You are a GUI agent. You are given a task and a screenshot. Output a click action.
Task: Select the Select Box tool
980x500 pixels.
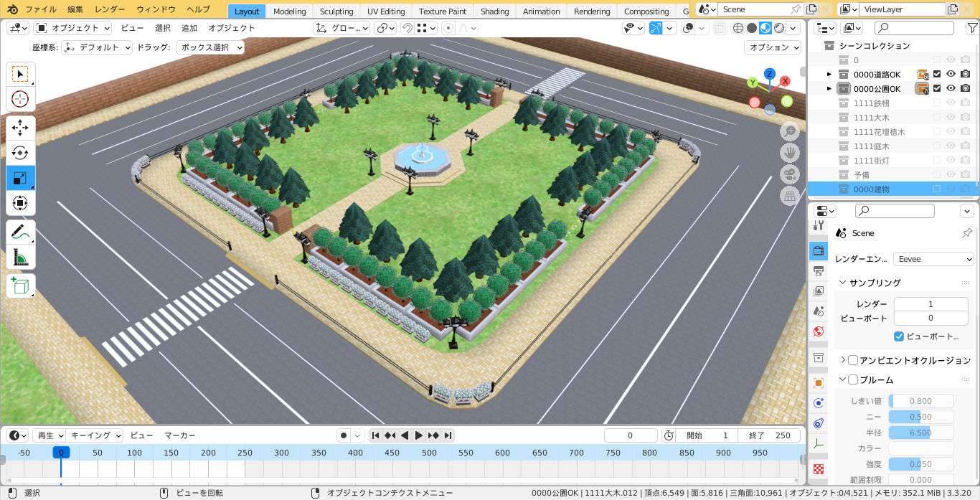pos(20,74)
